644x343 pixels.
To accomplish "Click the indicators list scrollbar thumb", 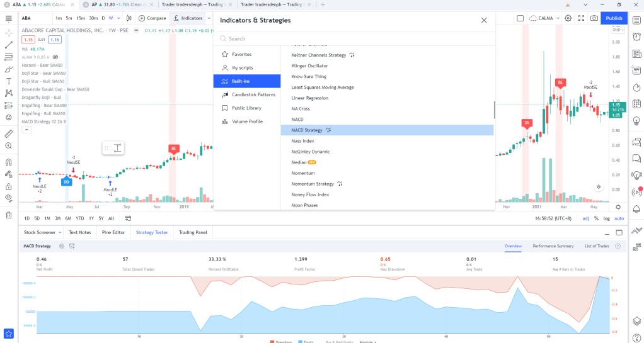I will tap(494, 110).
